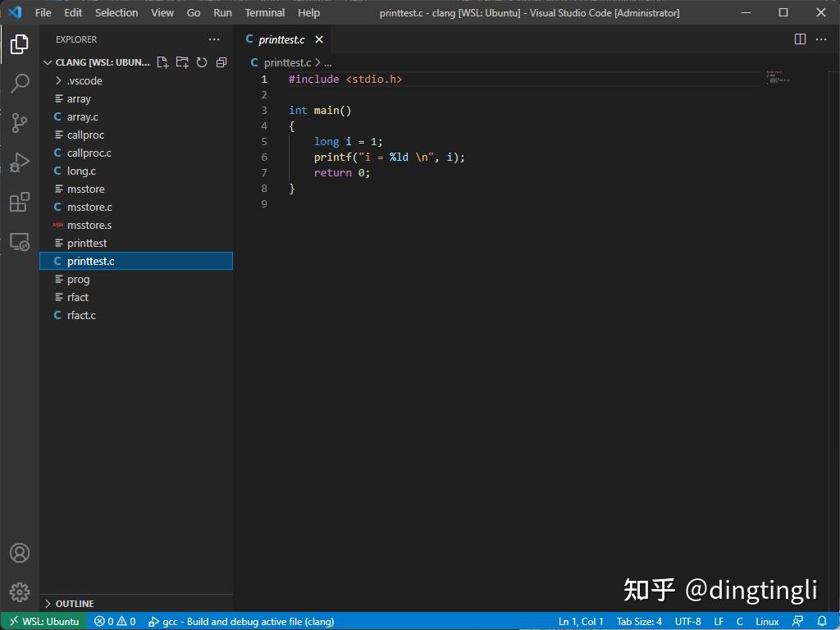Open the Explorer view in activity bar
Image resolution: width=840 pixels, height=630 pixels.
click(20, 44)
